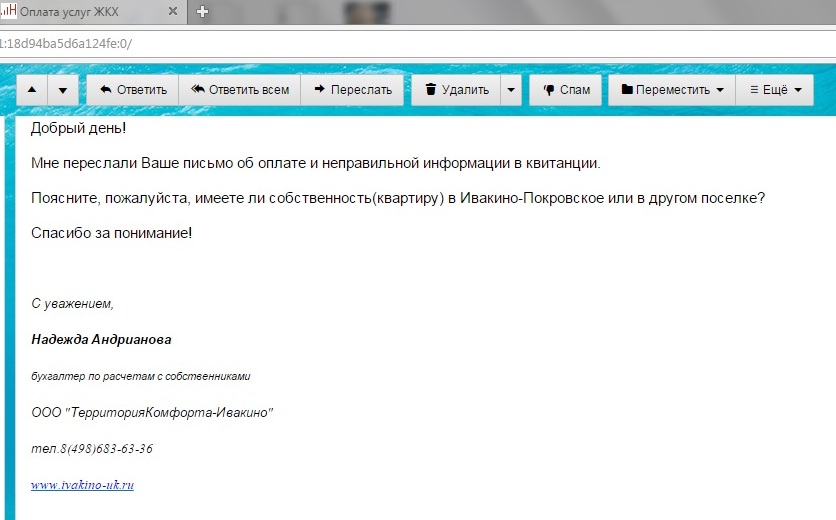
Task: Click Ответить всем reply-all button
Action: tap(240, 90)
